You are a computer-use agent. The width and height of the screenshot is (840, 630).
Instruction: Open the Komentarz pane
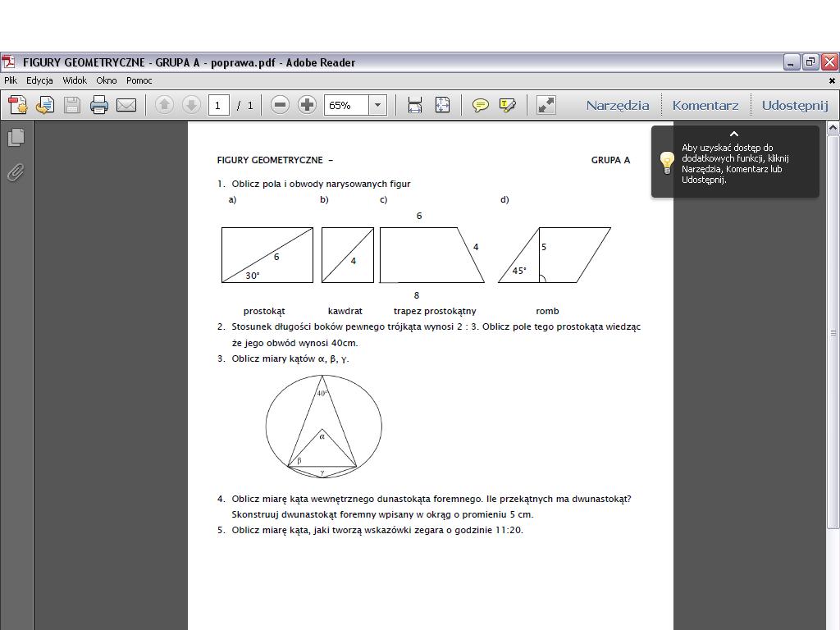(705, 106)
